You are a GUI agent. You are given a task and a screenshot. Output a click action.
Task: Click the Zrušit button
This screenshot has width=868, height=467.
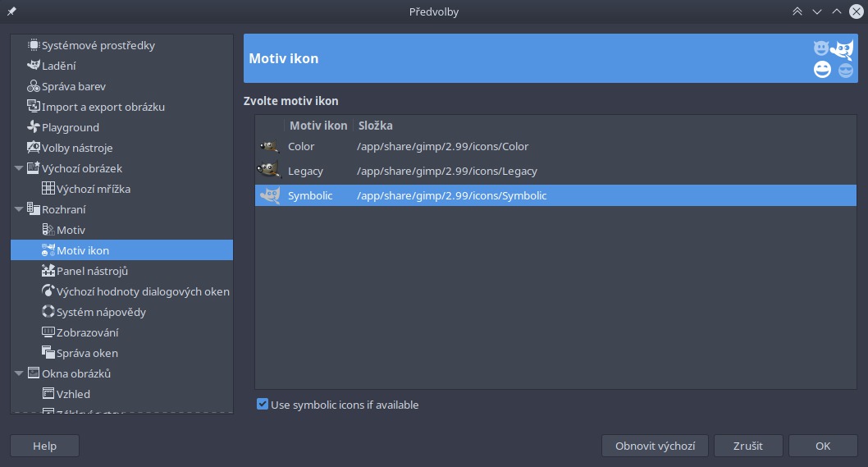point(748,446)
